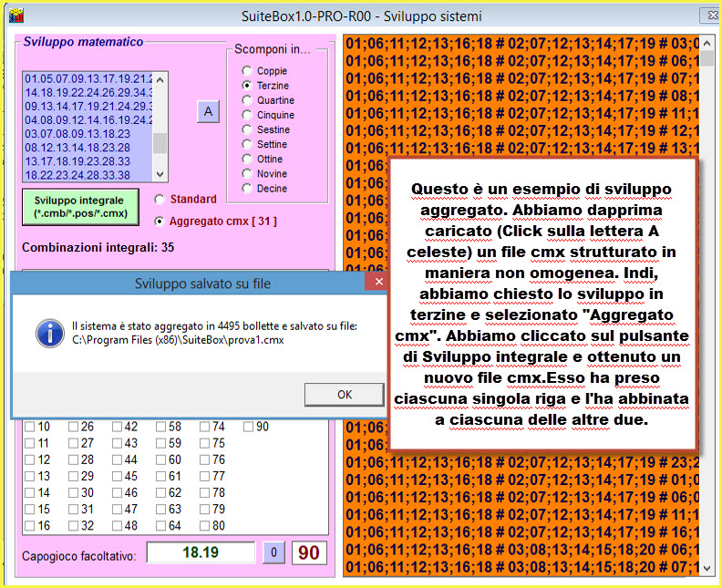The width and height of the screenshot is (722, 588).
Task: Click the Sviluppo integrale green button
Action: click(x=80, y=207)
